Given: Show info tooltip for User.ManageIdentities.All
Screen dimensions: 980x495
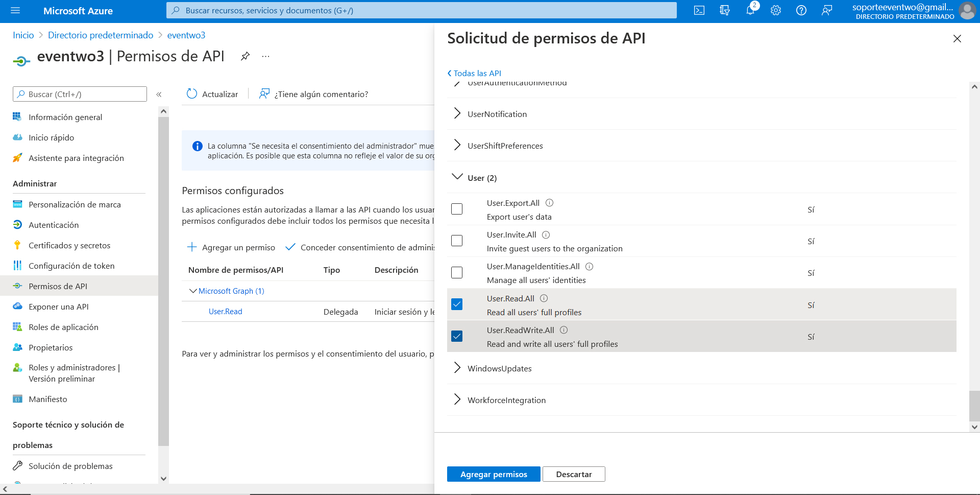Looking at the screenshot, I should click(x=590, y=267).
